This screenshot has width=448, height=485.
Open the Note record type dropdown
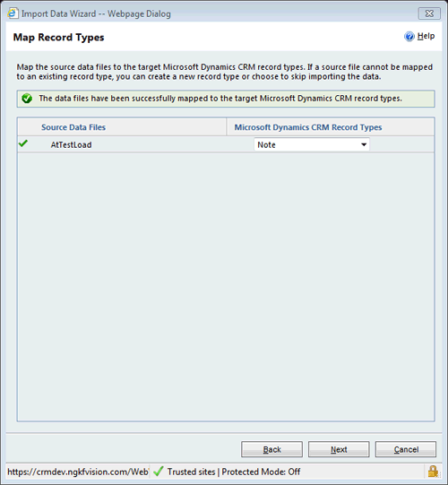pos(312,144)
